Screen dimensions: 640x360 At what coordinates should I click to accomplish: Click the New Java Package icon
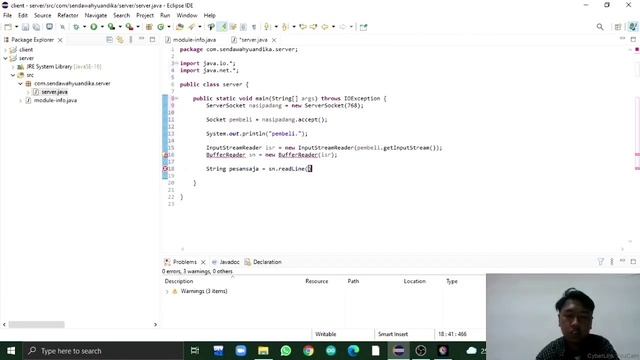click(149, 27)
